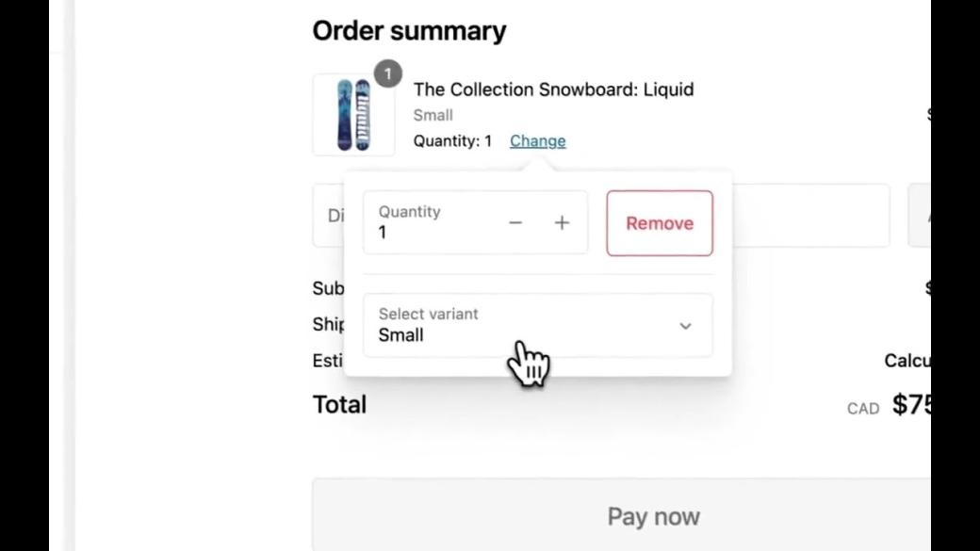Click the Estimated taxes Calculated text
The width and height of the screenshot is (980, 551).
pos(907,360)
